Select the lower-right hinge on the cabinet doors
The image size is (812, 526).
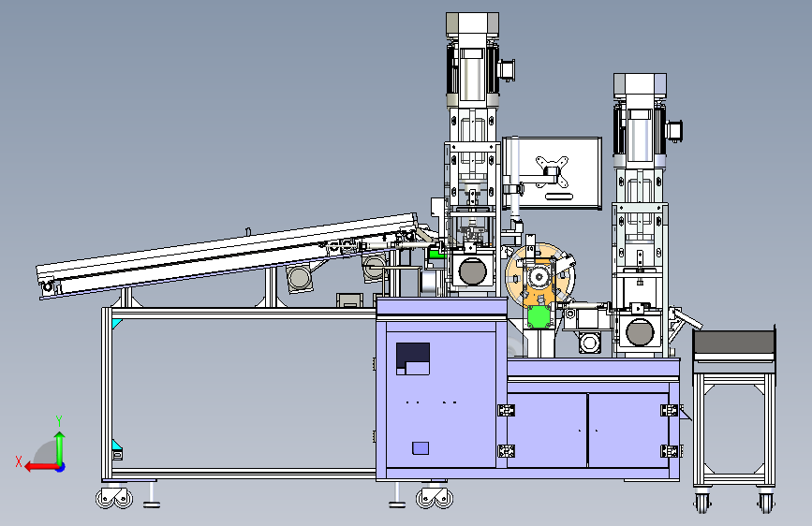[x=670, y=451]
